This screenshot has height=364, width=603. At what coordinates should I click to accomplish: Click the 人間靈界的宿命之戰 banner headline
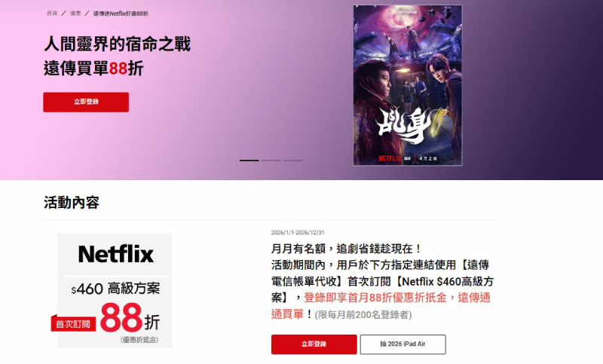(x=117, y=44)
